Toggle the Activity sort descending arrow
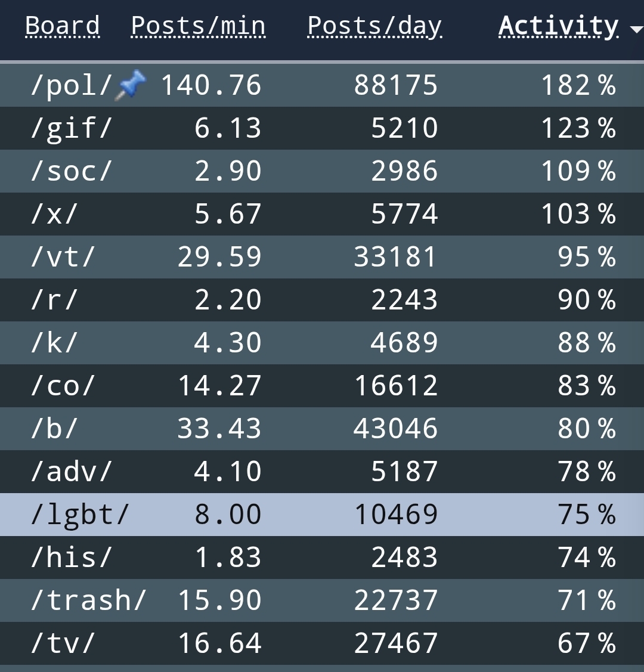The width and height of the screenshot is (644, 672). [637, 29]
